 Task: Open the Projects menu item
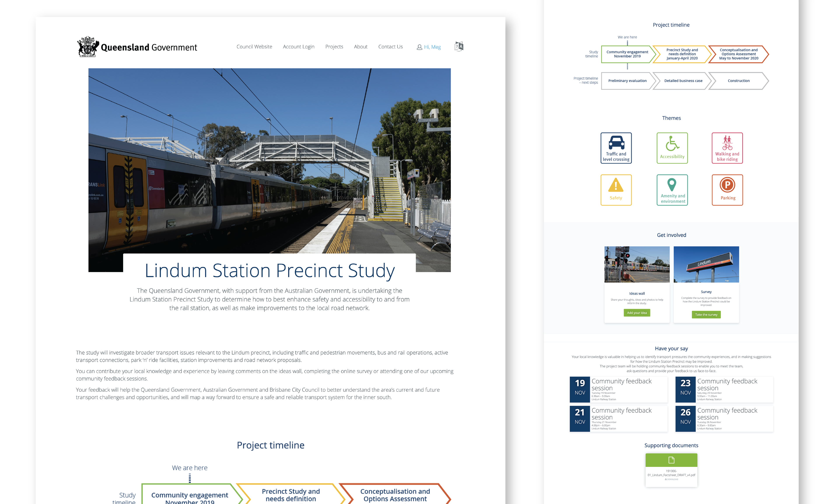point(334,47)
